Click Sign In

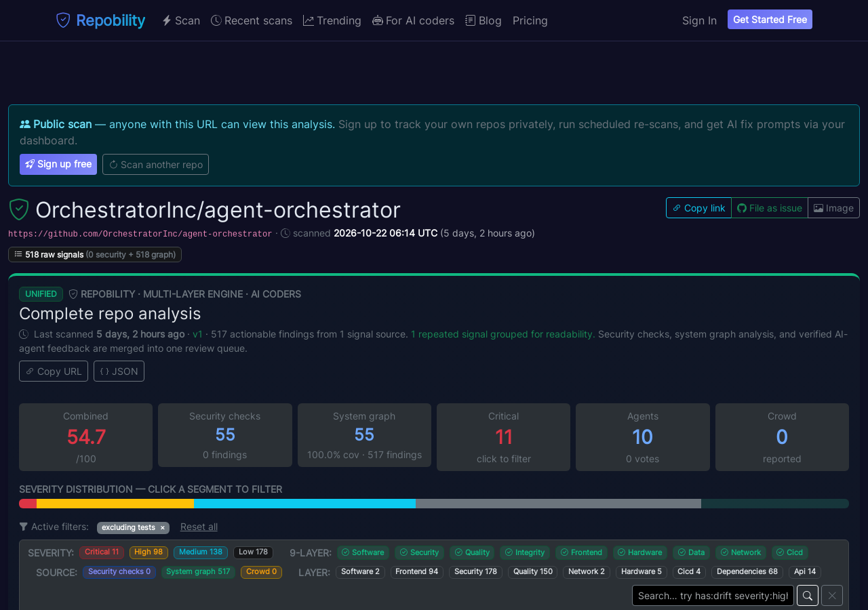coord(699,20)
